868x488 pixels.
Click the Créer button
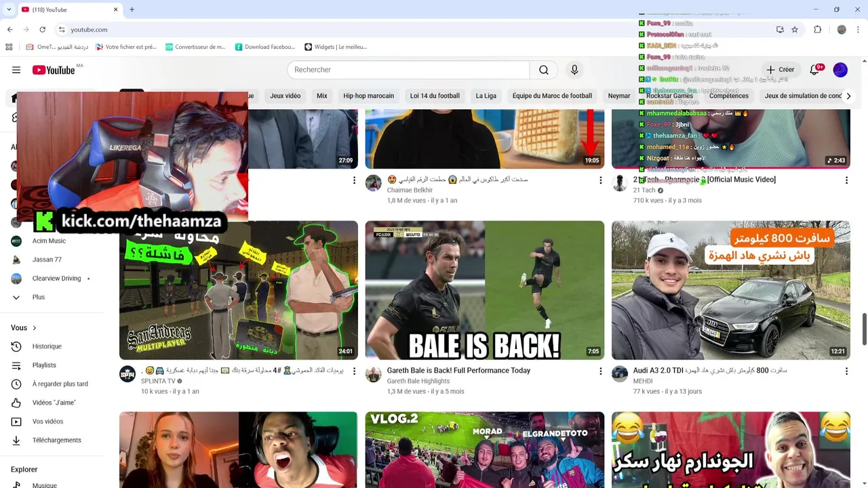tap(781, 70)
